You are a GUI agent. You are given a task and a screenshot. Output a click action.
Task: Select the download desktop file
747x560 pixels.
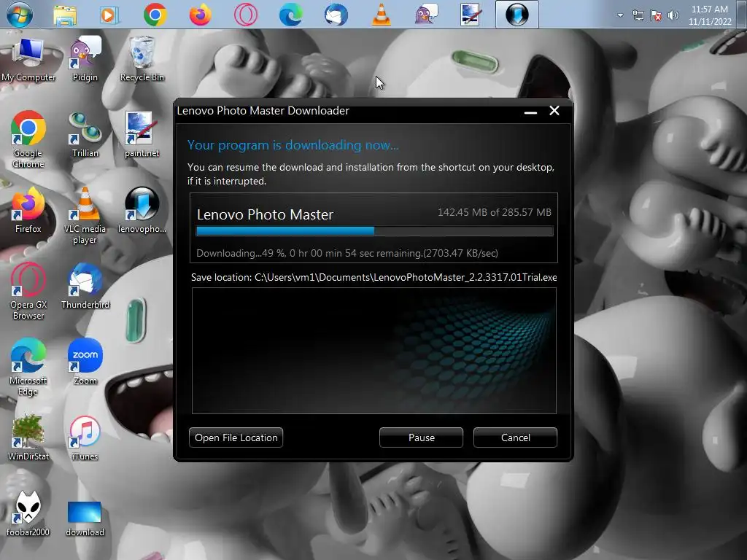[x=85, y=518]
